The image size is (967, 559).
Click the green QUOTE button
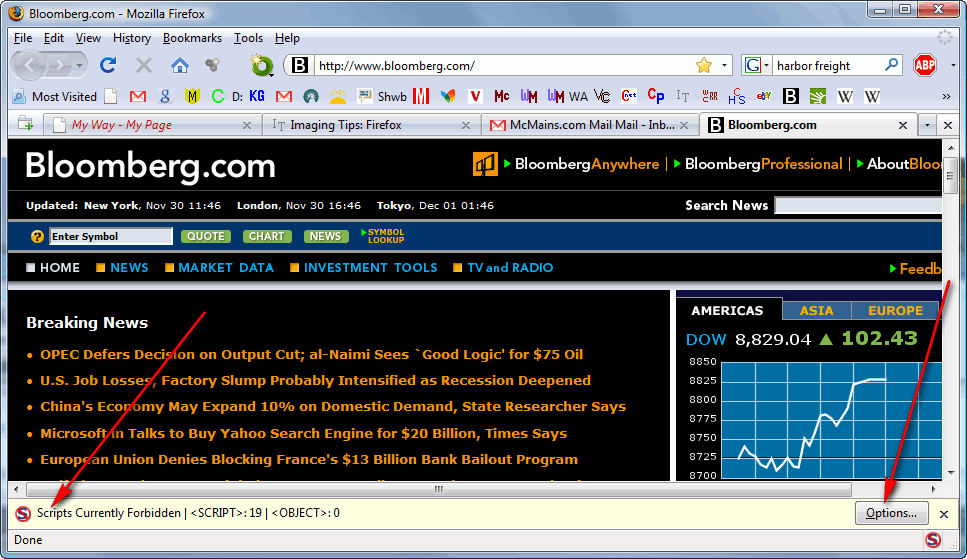[205, 236]
